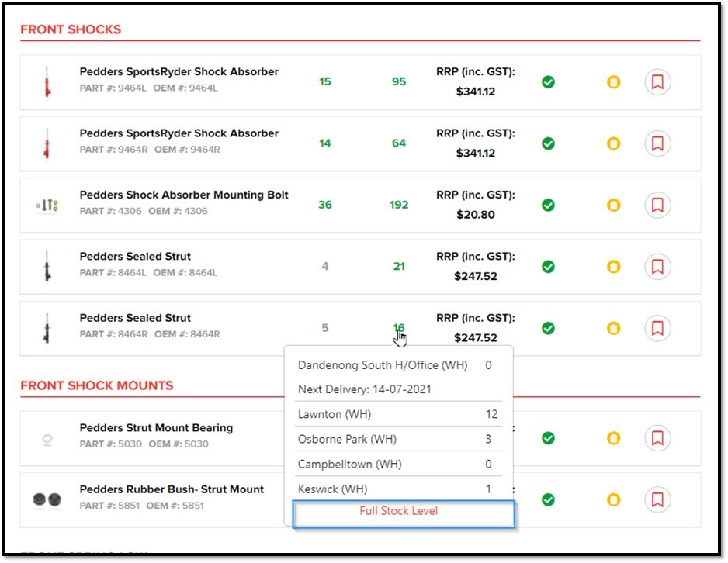728x563 pixels.
Task: Click local stock 5 for part 8464R
Action: point(325,328)
